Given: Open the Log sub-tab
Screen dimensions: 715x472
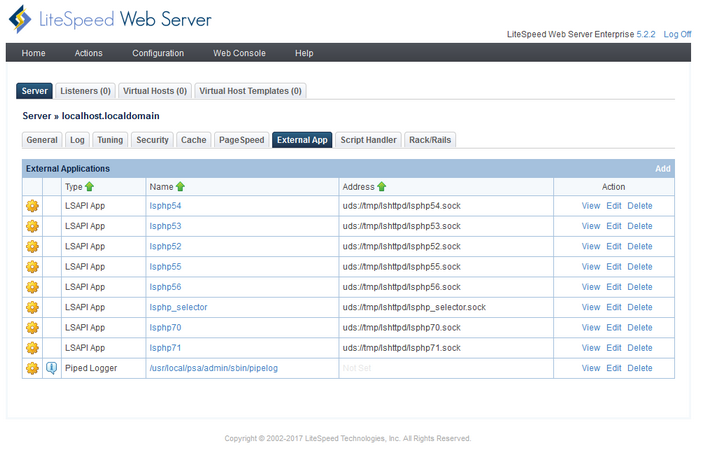Looking at the screenshot, I should 77,140.
